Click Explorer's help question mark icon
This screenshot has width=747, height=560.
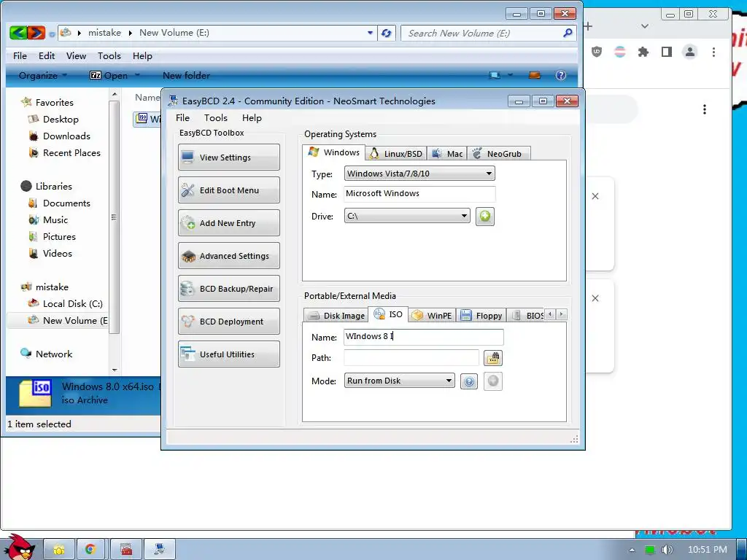click(561, 75)
